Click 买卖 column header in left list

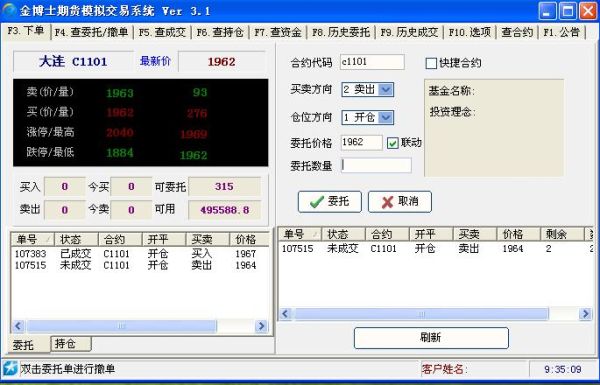point(207,240)
